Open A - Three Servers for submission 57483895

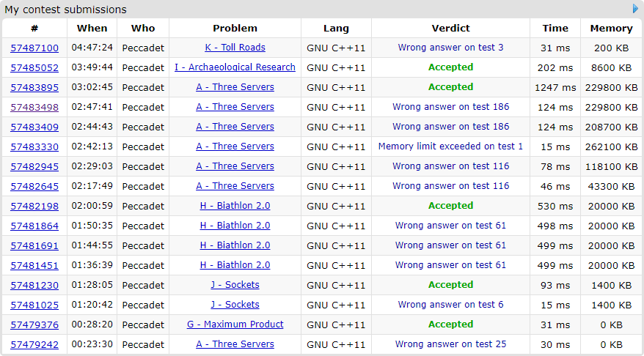(235, 87)
